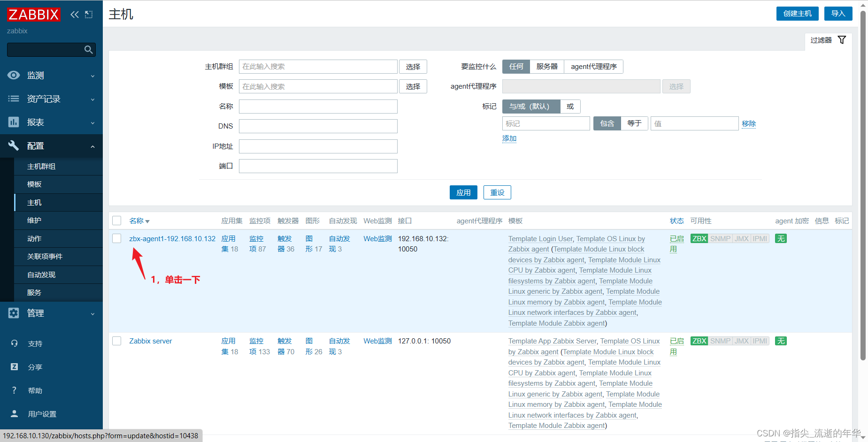The image size is (868, 442).
Task: Collapse the 配置 menu chevron
Action: [x=92, y=146]
